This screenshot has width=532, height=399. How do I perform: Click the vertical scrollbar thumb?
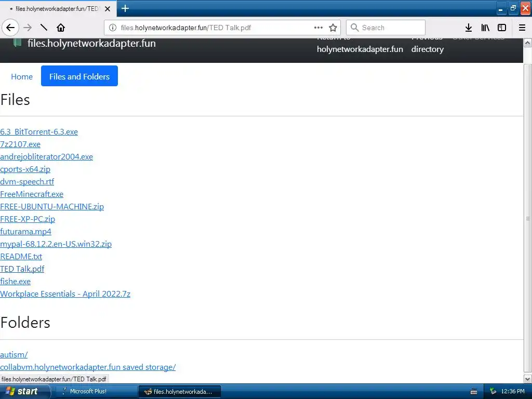pyautogui.click(x=528, y=218)
